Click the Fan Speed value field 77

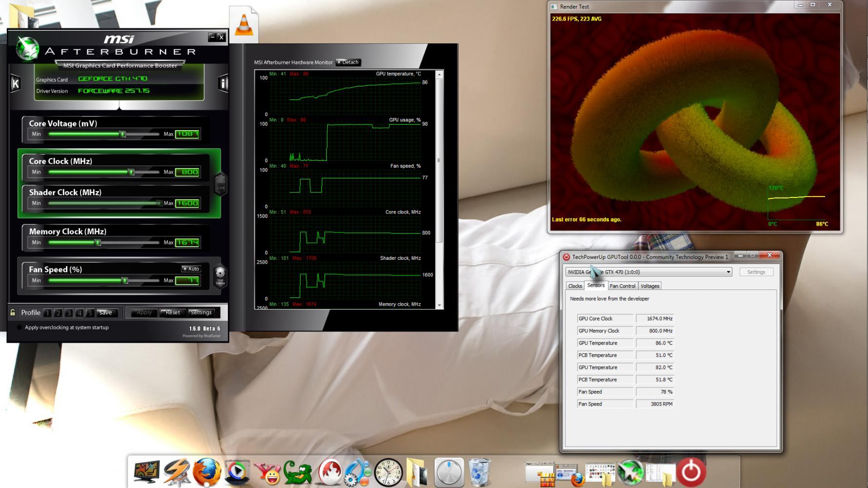point(187,280)
